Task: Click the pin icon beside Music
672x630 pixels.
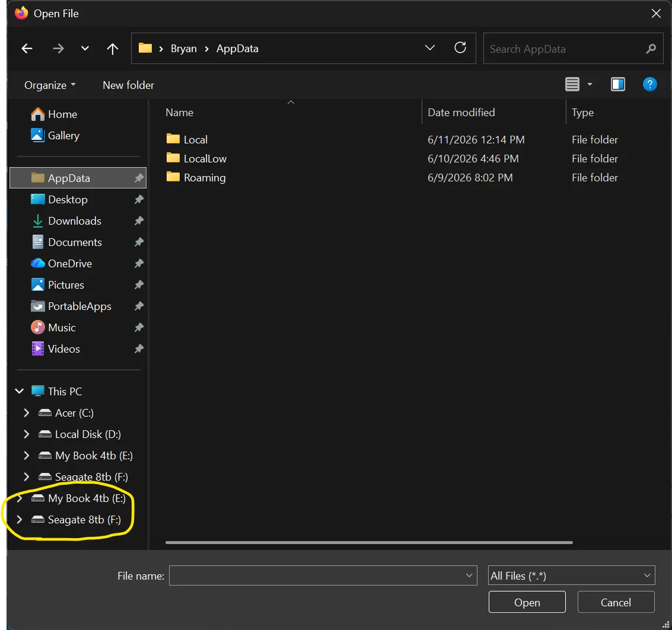Action: [x=139, y=328]
